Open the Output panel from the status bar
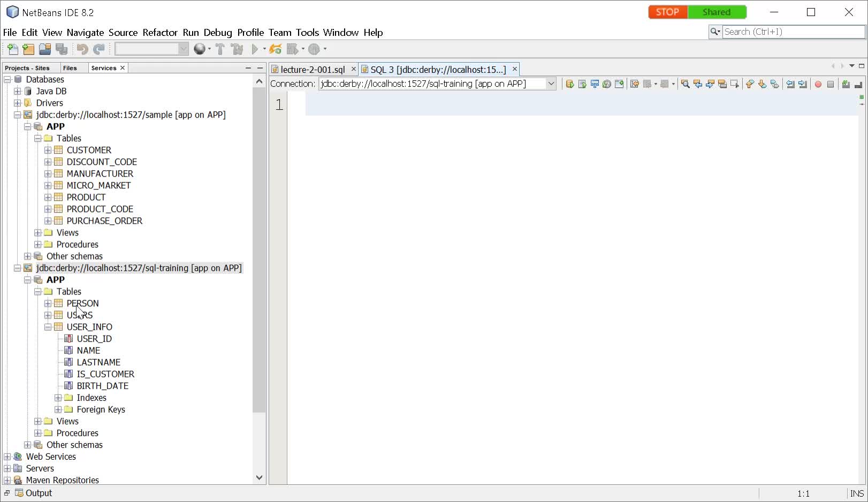This screenshot has height=502, width=868. pos(33,493)
